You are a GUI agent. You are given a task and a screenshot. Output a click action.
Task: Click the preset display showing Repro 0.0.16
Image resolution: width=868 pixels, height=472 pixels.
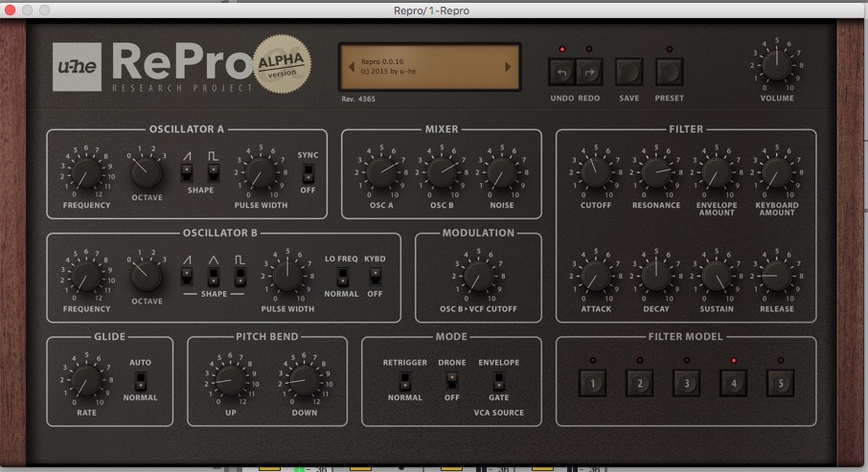[x=429, y=67]
